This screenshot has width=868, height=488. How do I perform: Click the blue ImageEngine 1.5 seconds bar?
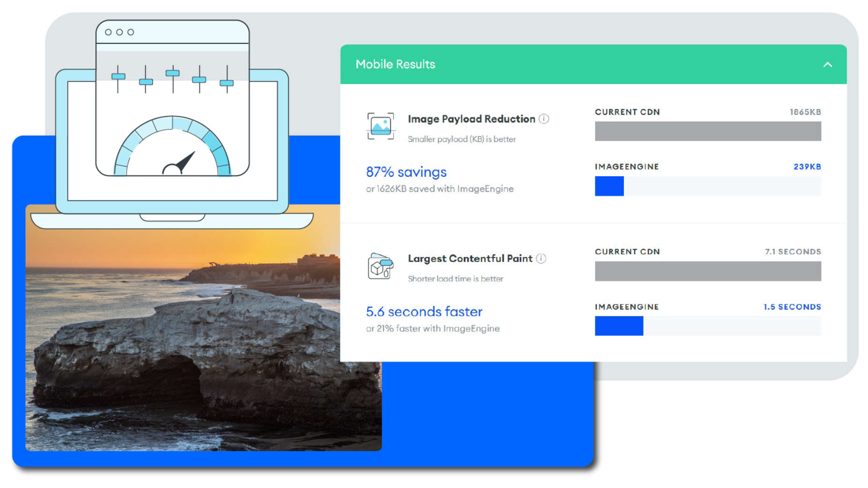coord(619,326)
